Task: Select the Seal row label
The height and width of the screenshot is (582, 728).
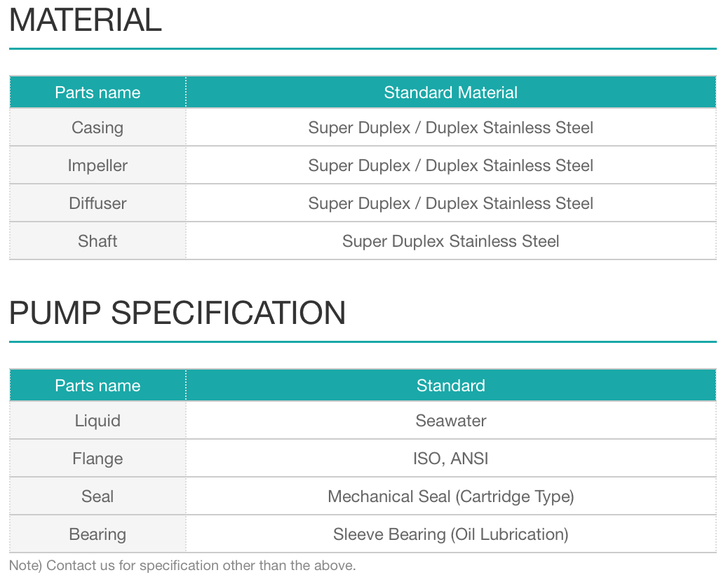Action: point(97,496)
